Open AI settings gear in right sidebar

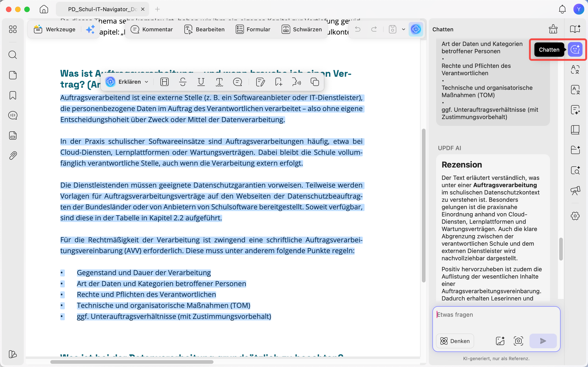click(575, 216)
